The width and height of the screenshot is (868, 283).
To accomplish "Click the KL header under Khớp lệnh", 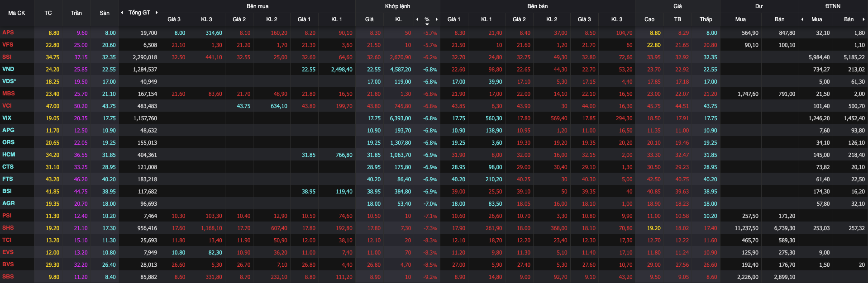I will click(399, 19).
